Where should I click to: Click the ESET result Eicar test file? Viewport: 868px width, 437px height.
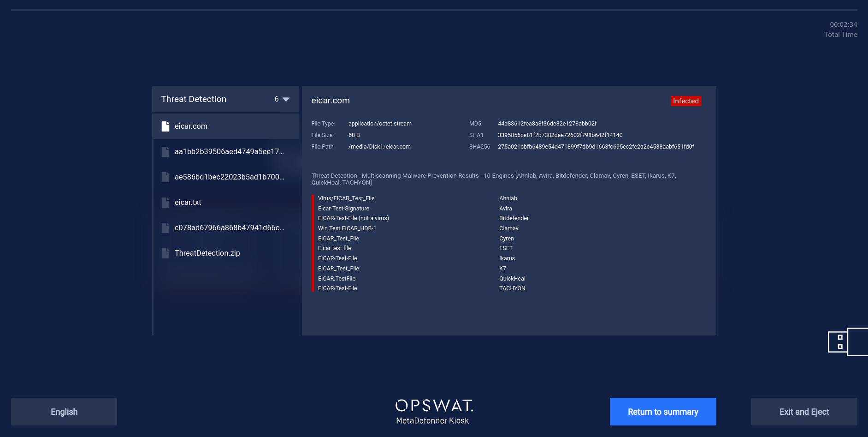point(334,248)
